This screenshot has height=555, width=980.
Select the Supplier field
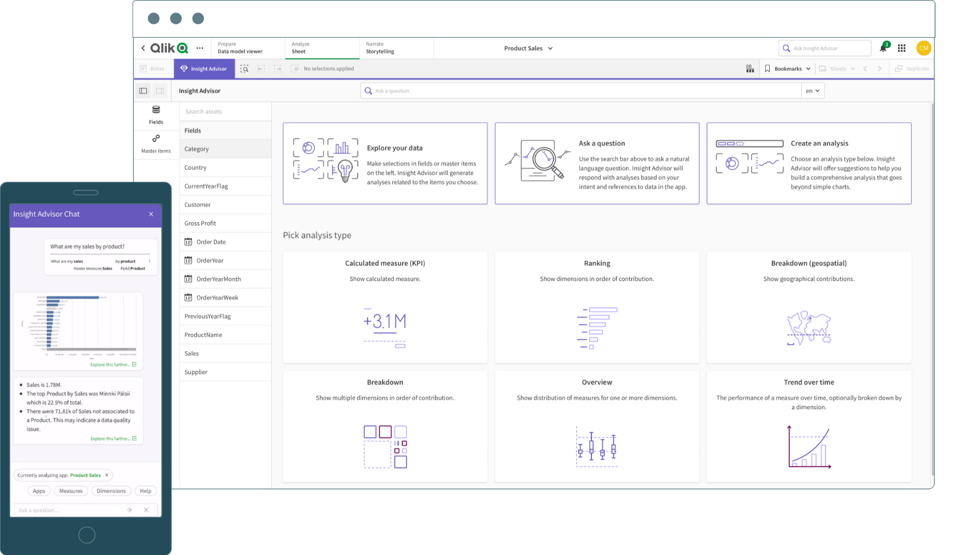pyautogui.click(x=226, y=372)
